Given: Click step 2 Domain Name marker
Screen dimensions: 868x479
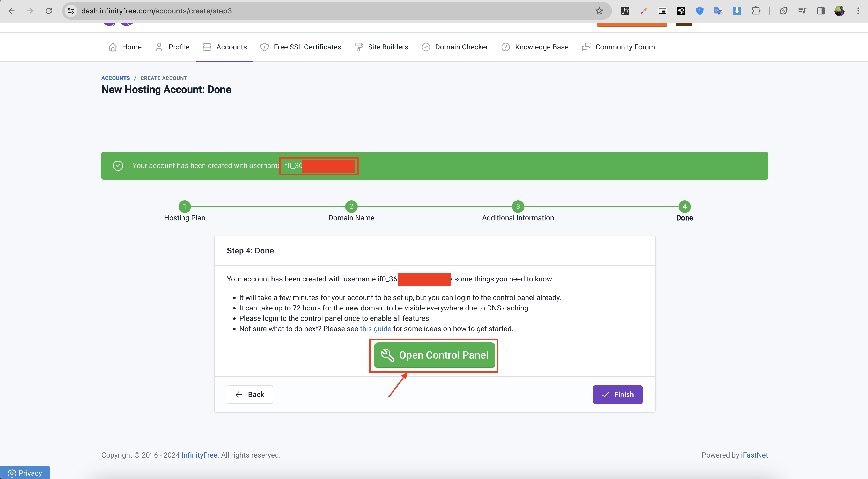Looking at the screenshot, I should point(351,206).
